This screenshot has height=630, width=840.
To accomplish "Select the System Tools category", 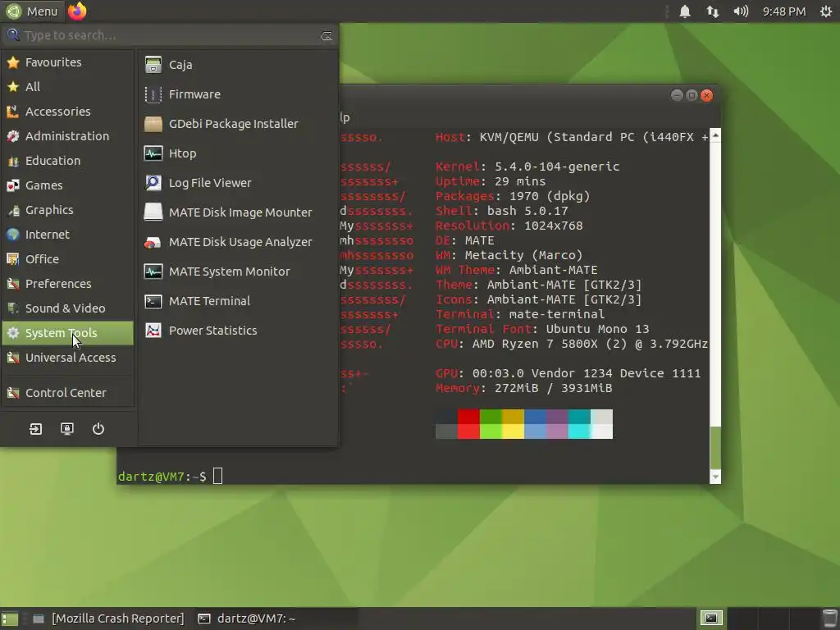I will (67, 333).
